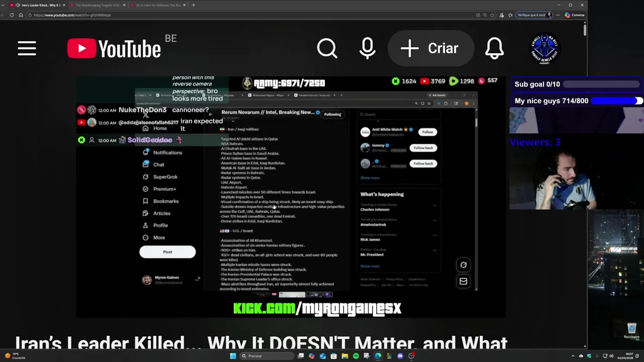Open the Conversa Copilot button

coord(575,15)
